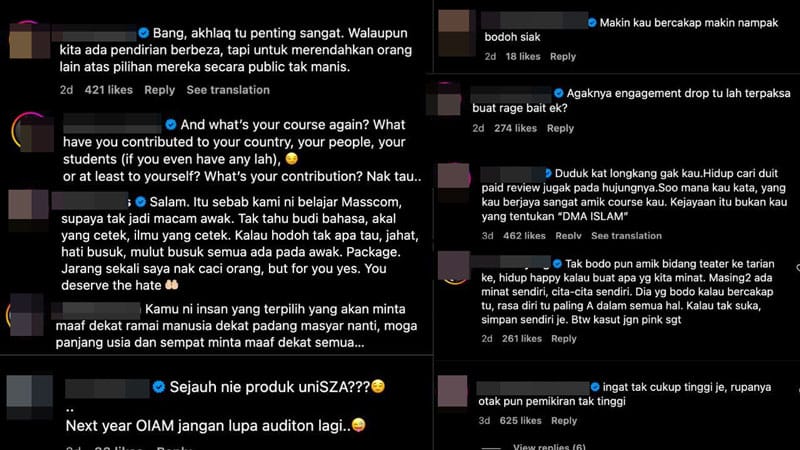
Task: Open the 462 likes count
Action: (x=524, y=236)
